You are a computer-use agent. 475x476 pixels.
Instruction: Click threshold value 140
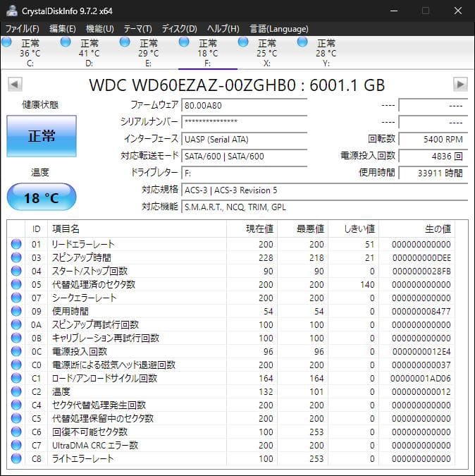pos(367,285)
